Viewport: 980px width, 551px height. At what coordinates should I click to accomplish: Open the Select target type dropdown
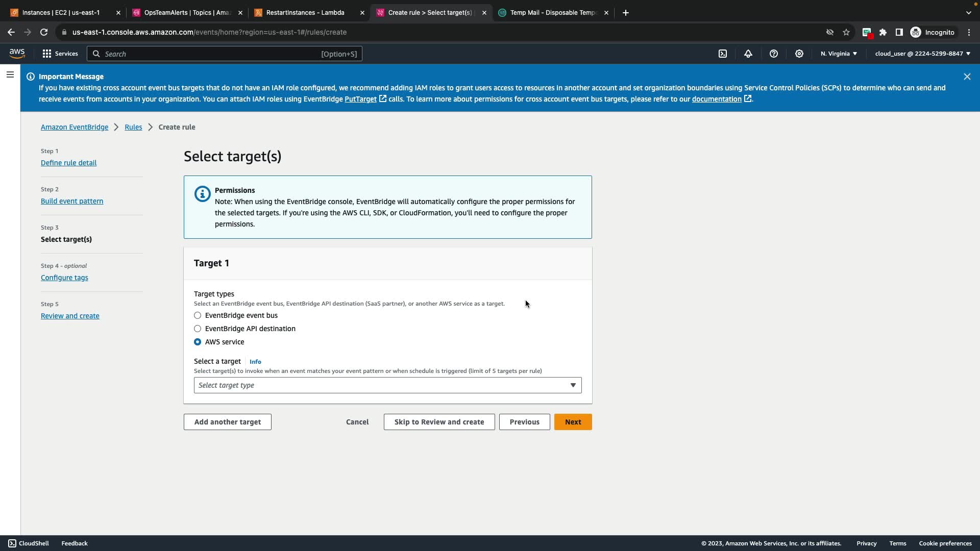(x=387, y=385)
